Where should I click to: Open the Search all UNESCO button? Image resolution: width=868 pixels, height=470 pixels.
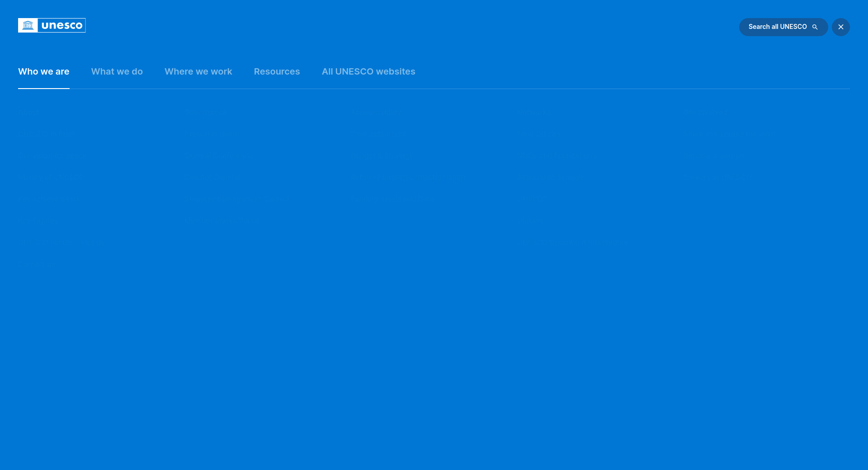(783, 27)
